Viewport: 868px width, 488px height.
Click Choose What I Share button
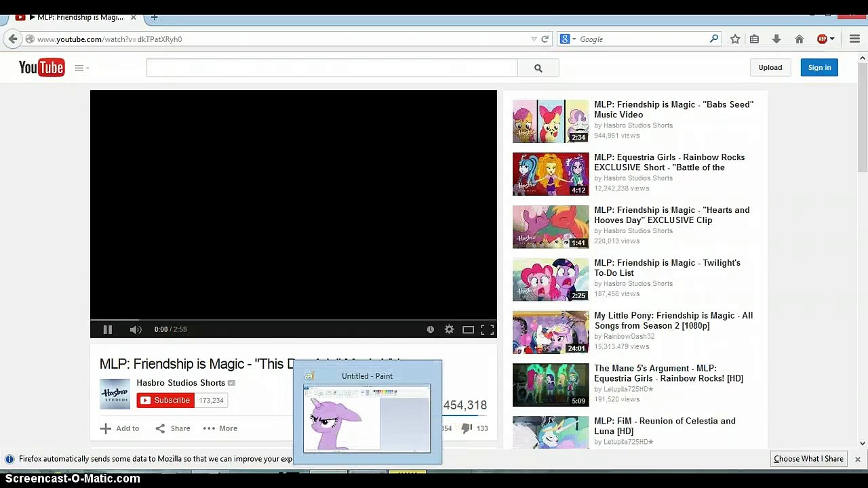click(808, 459)
